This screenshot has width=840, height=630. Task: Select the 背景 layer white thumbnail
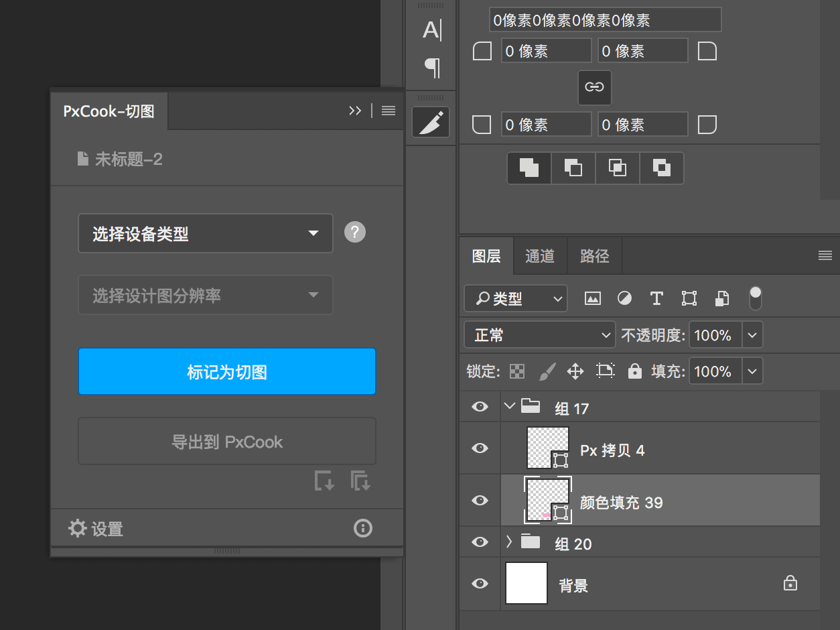click(x=527, y=583)
